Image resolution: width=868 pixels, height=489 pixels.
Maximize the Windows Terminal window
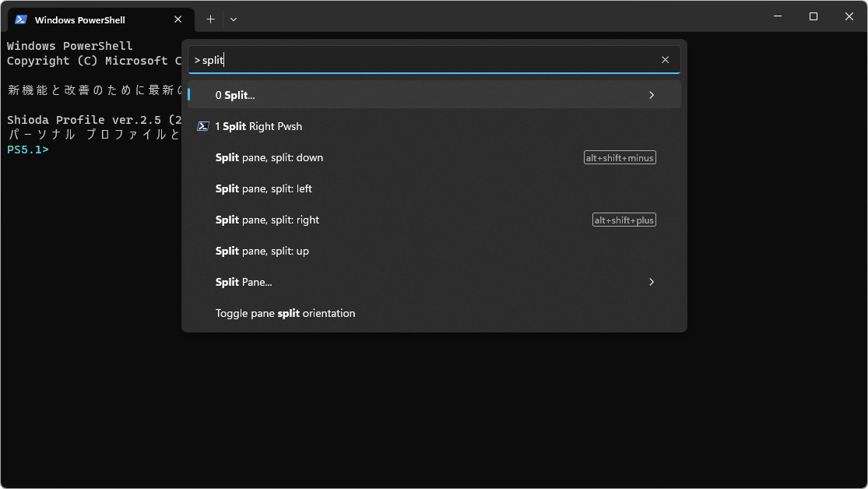click(x=814, y=16)
